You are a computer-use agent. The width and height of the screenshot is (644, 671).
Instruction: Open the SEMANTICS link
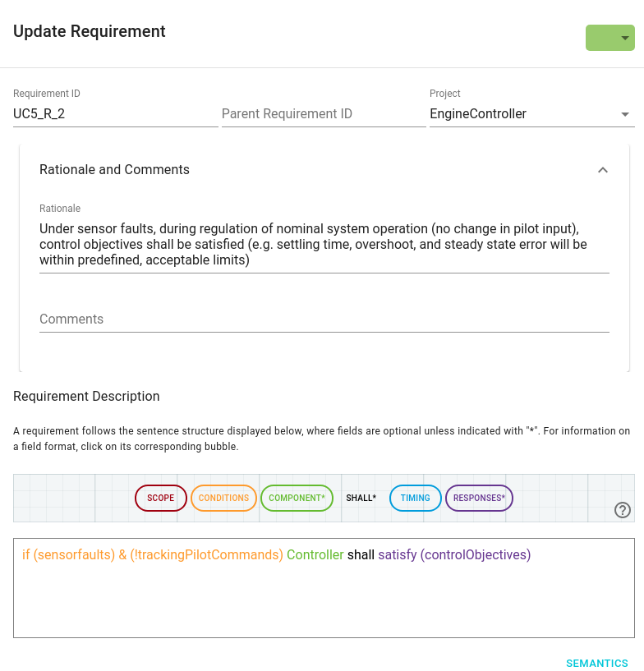coord(596,664)
